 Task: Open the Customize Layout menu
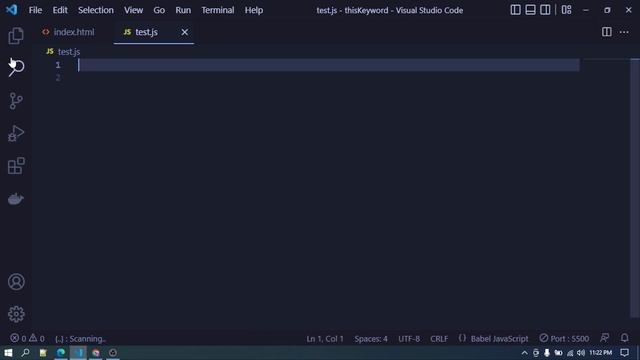[567, 10]
